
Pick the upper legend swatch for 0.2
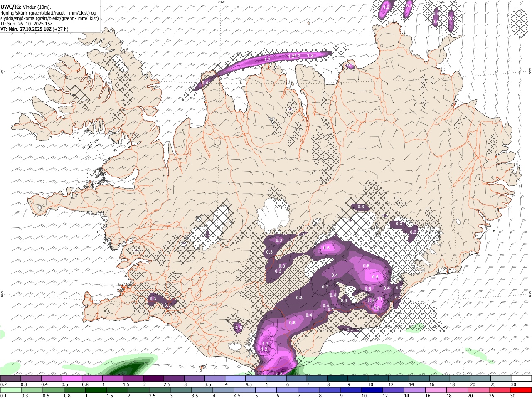coord(10,379)
